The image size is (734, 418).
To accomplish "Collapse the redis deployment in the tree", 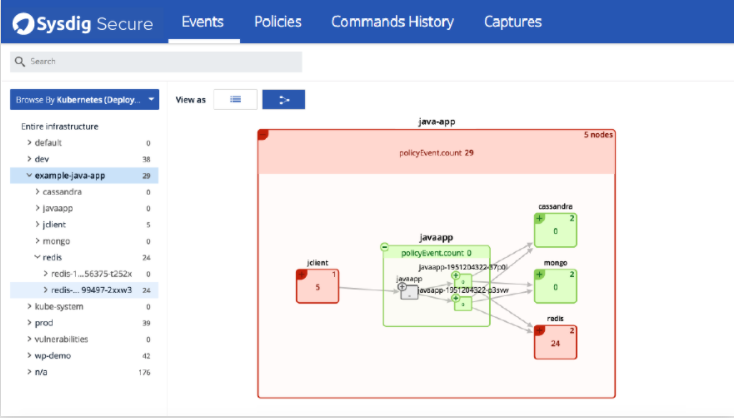I will coord(37,257).
